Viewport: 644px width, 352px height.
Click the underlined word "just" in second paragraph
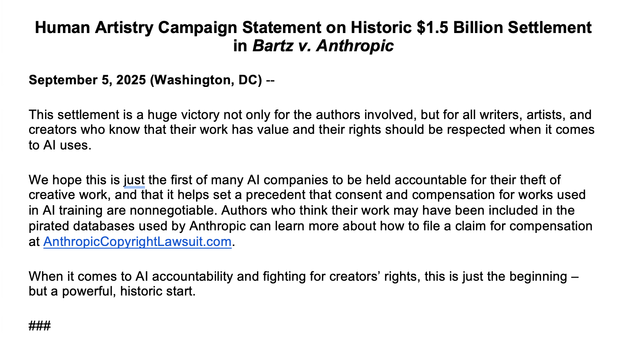point(134,179)
